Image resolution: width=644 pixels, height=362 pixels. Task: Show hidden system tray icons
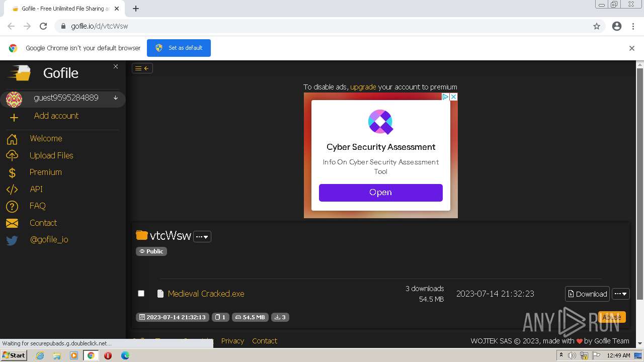[561, 355]
